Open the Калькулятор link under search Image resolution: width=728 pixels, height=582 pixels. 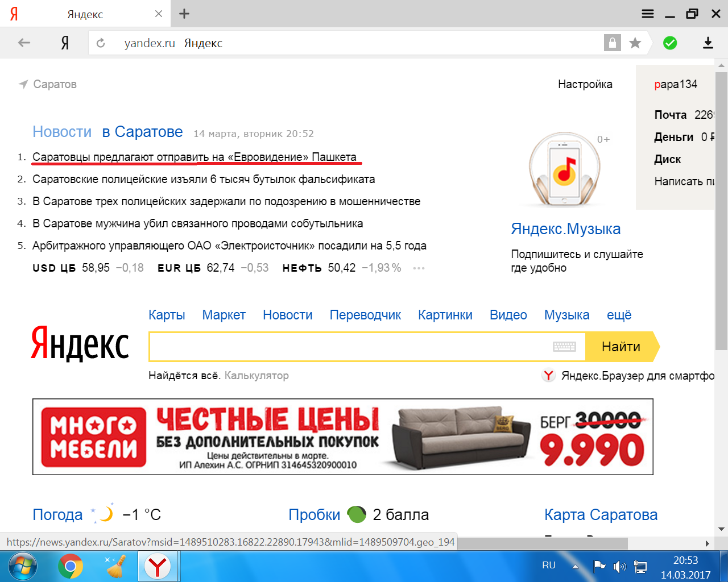pos(257,376)
